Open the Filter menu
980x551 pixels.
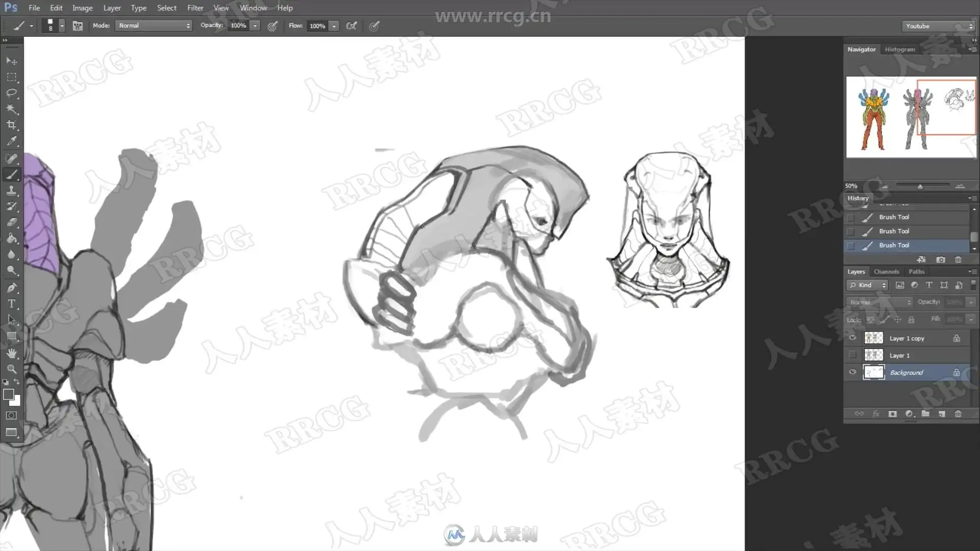[x=195, y=8]
